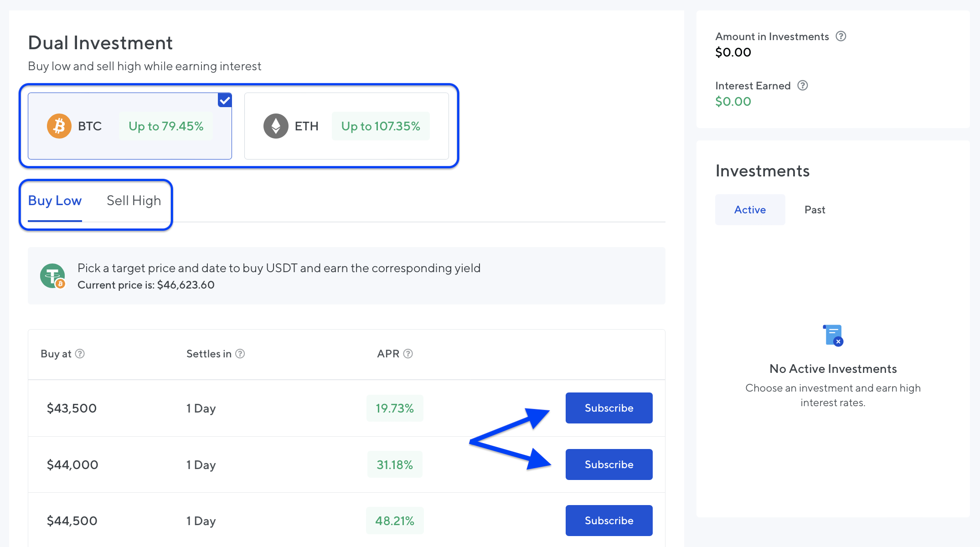Click the Up to 107.35% badge on ETH
980x547 pixels.
pos(381,126)
